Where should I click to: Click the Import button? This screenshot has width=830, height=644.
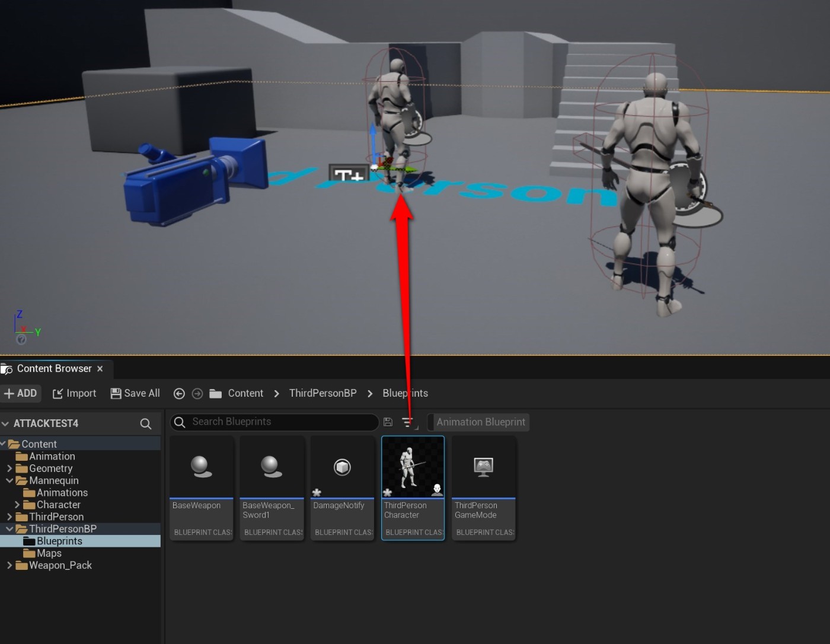[x=74, y=393]
